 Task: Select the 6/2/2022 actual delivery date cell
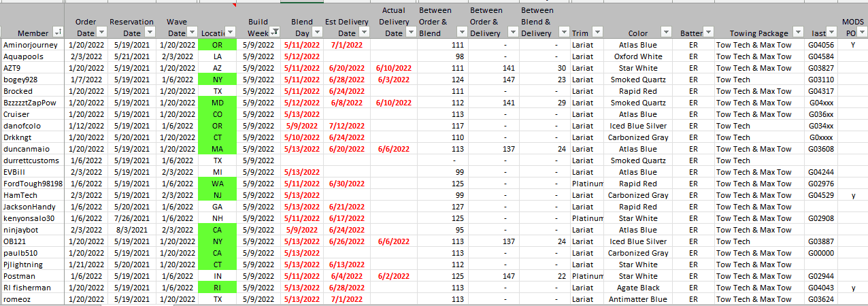point(393,276)
